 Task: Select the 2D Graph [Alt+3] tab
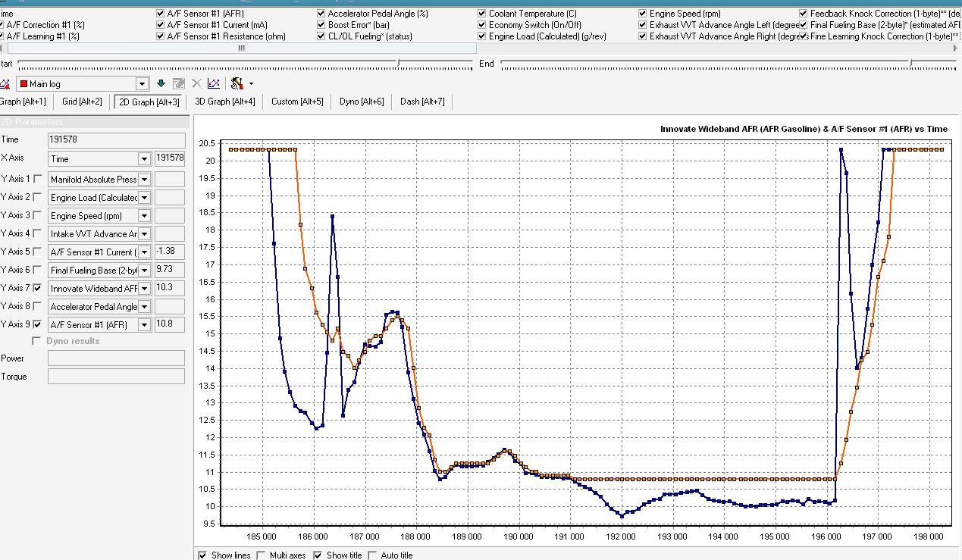149,102
